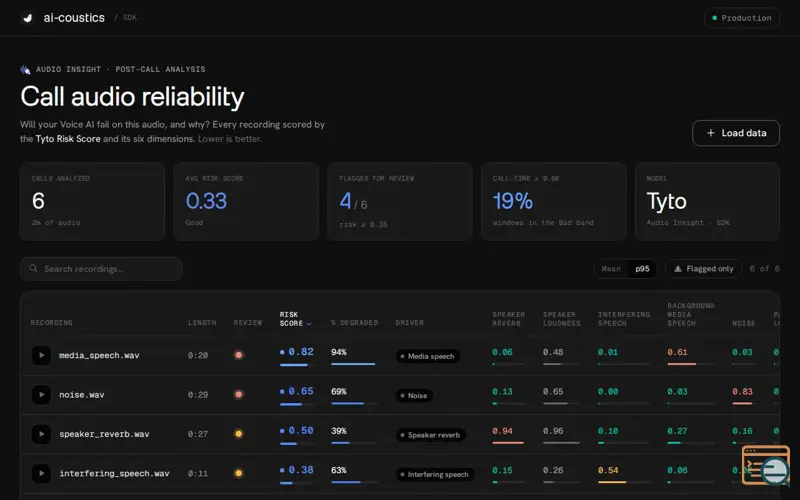Viewport: 800px width, 500px height.
Task: Open the floating terminal widget icon
Action: pos(766,465)
